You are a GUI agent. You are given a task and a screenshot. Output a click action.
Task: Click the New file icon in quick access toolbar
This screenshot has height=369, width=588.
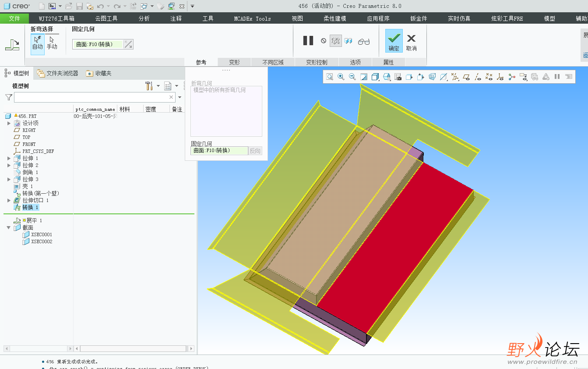click(x=42, y=6)
